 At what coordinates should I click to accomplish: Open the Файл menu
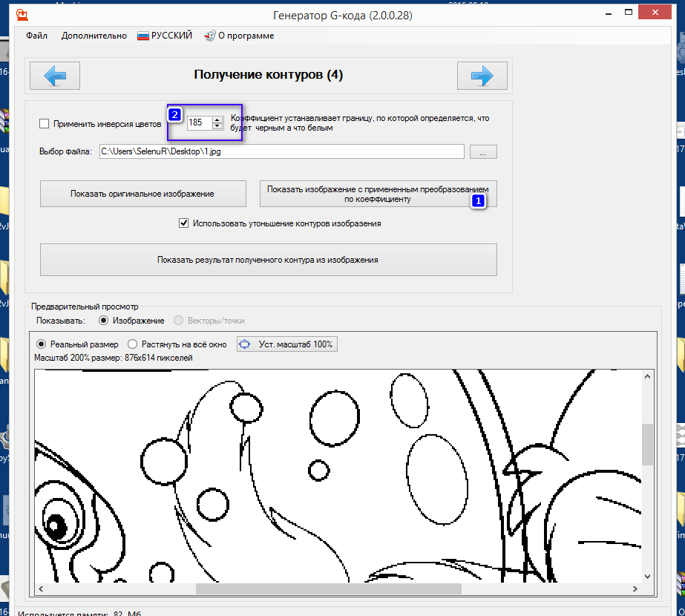(36, 36)
